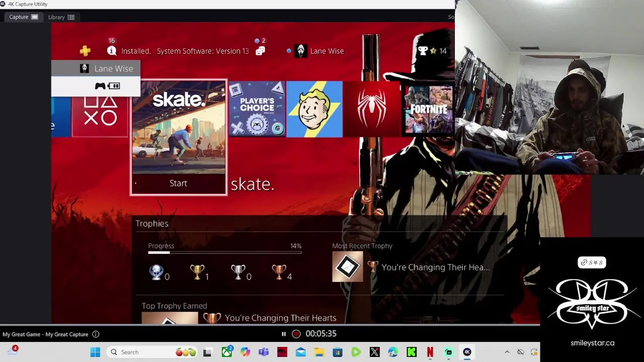The height and width of the screenshot is (362, 644).
Task: Open File Explorer from taskbar
Action: [x=319, y=352]
